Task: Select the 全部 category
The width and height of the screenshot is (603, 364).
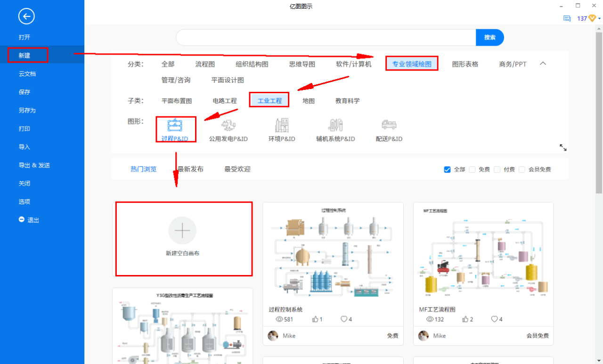Action: [x=168, y=64]
